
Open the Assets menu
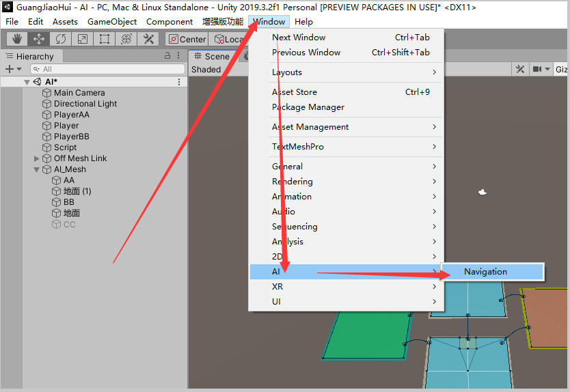[65, 22]
